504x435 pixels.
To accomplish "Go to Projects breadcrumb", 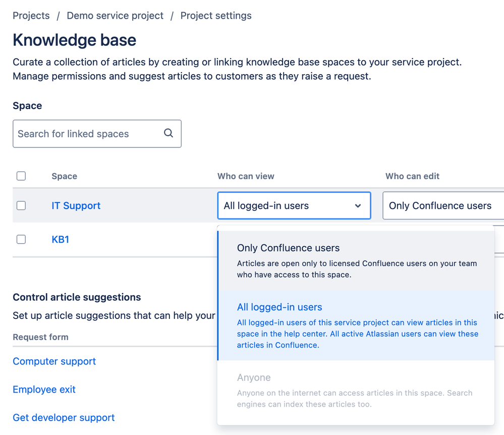I will (x=31, y=16).
